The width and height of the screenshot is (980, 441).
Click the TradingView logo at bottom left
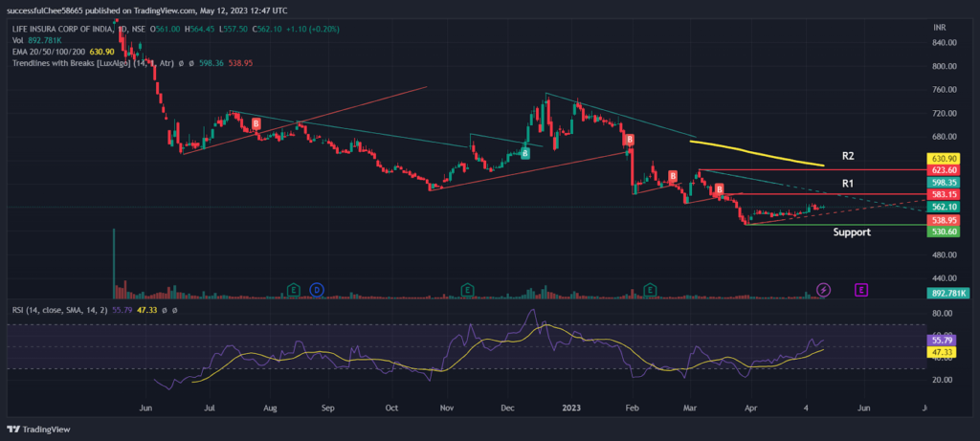tap(38, 430)
